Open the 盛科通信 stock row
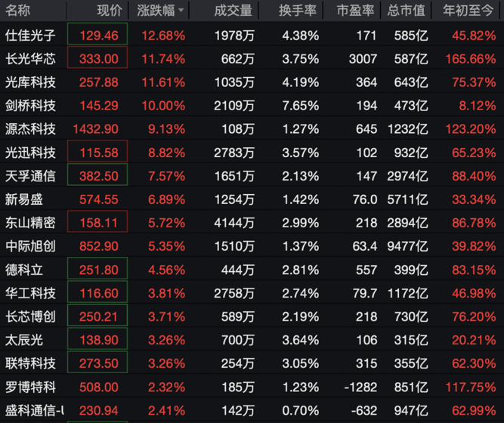This screenshot has width=504, height=423. click(34, 410)
